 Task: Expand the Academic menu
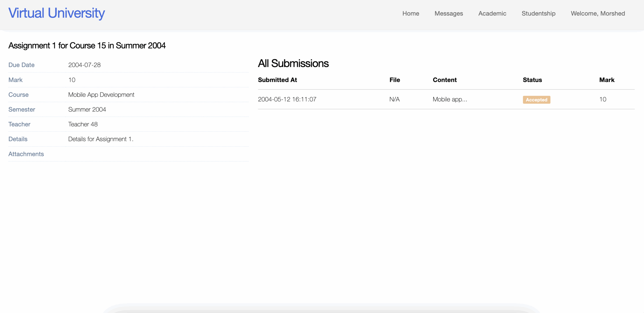pos(492,14)
